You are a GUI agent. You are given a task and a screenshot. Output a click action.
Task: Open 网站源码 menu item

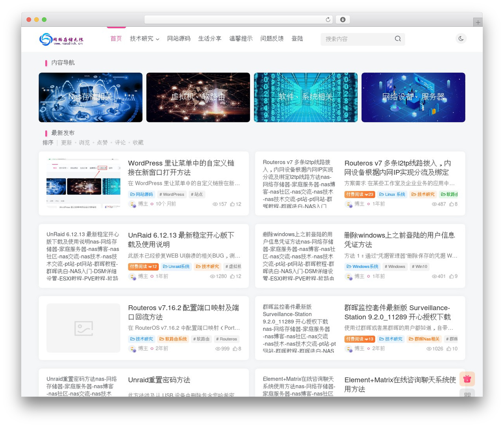179,39
